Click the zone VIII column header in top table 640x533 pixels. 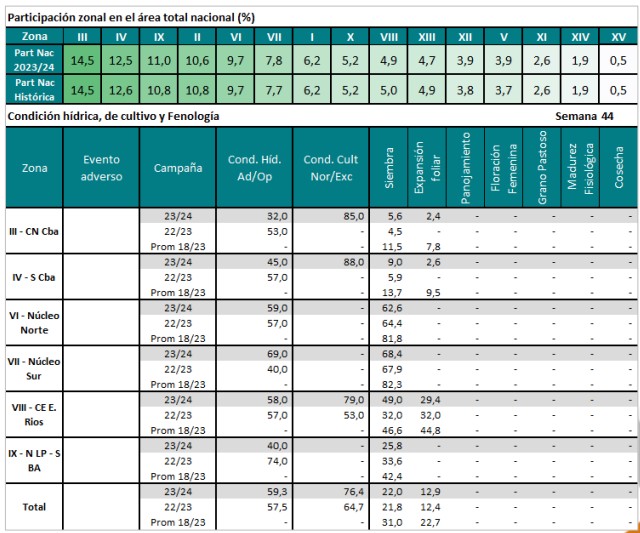pos(388,36)
